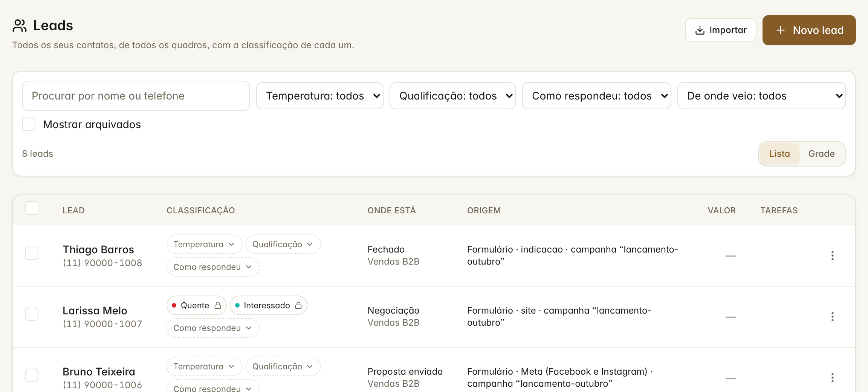Viewport: 868px width, 392px height.
Task: Open the Como respondeu: todos filter
Action: tap(597, 96)
